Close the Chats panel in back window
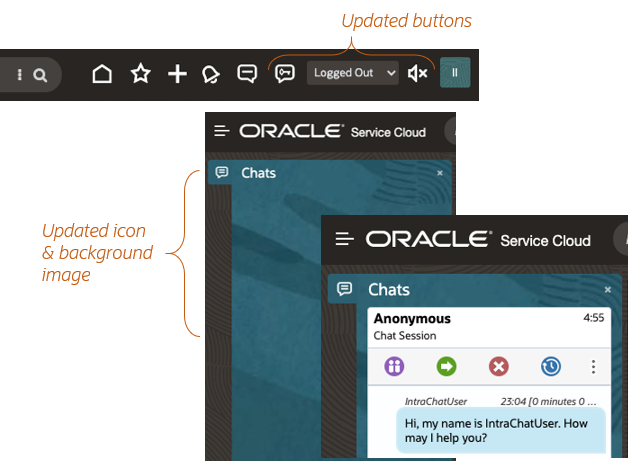The height and width of the screenshot is (461, 631). (439, 173)
